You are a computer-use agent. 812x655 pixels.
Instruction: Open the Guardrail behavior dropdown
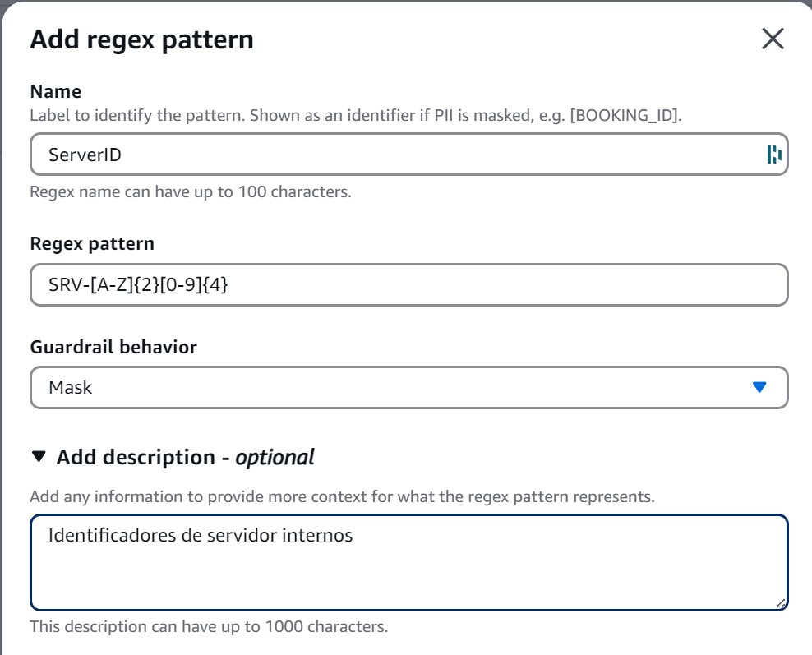click(x=408, y=386)
